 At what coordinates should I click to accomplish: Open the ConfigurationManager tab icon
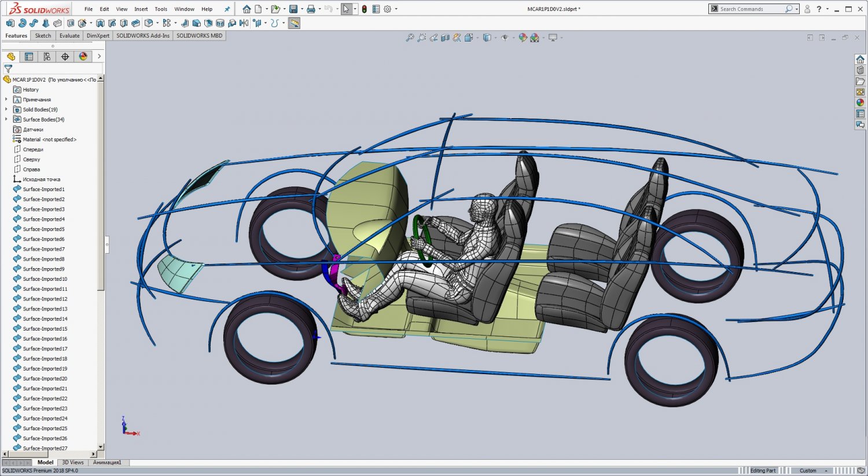pyautogui.click(x=47, y=57)
